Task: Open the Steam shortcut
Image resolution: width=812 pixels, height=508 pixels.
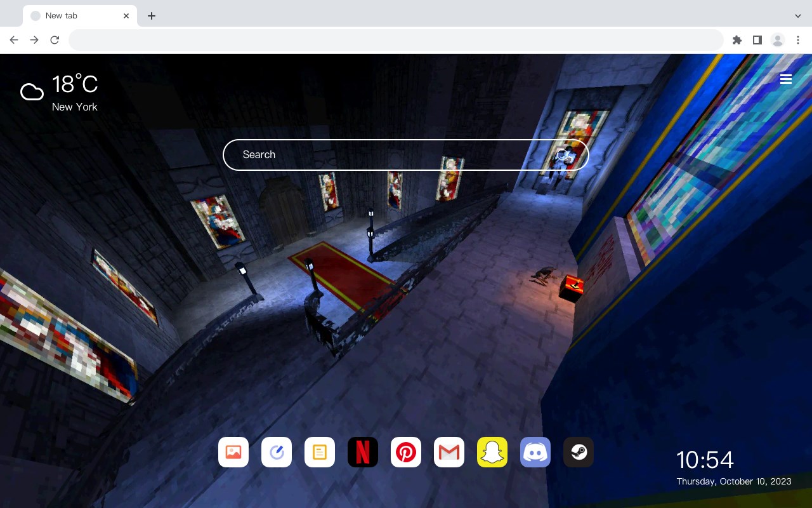Action: coord(579,452)
